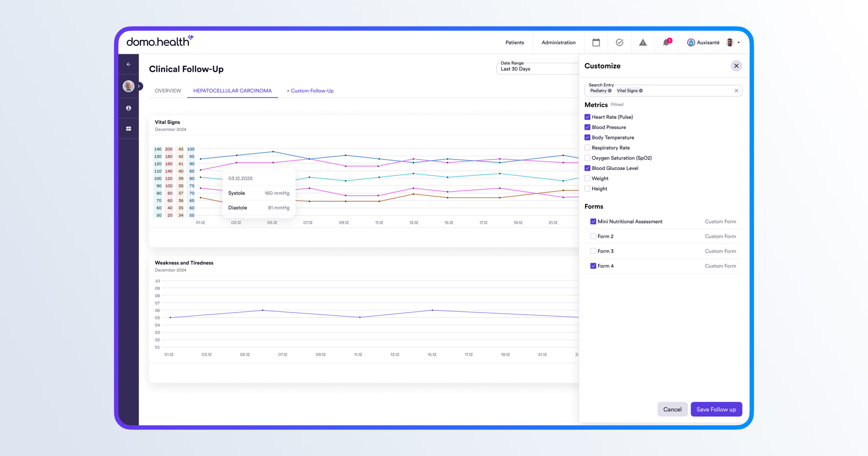The width and height of the screenshot is (868, 456).
Task: Close the Customize panel
Action: tap(736, 66)
